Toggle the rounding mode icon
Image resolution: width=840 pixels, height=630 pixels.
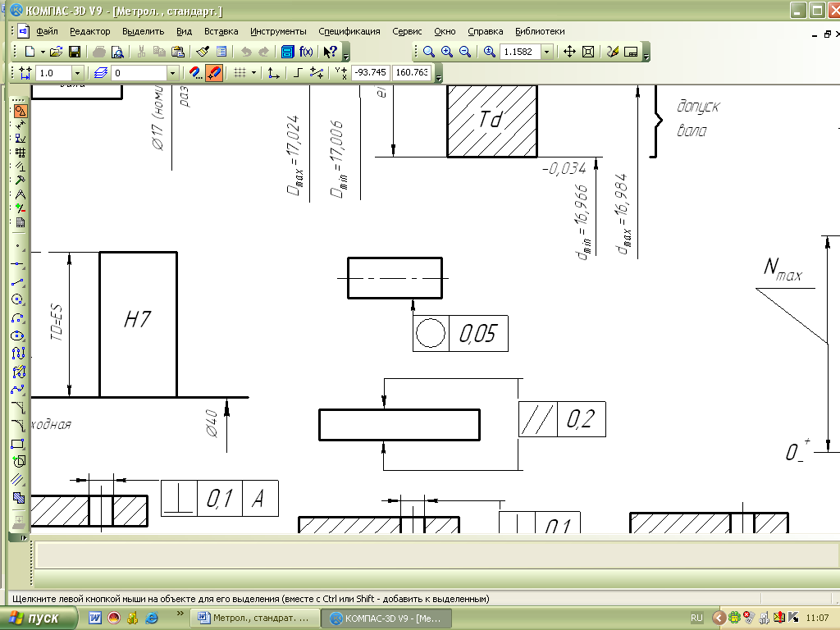317,73
